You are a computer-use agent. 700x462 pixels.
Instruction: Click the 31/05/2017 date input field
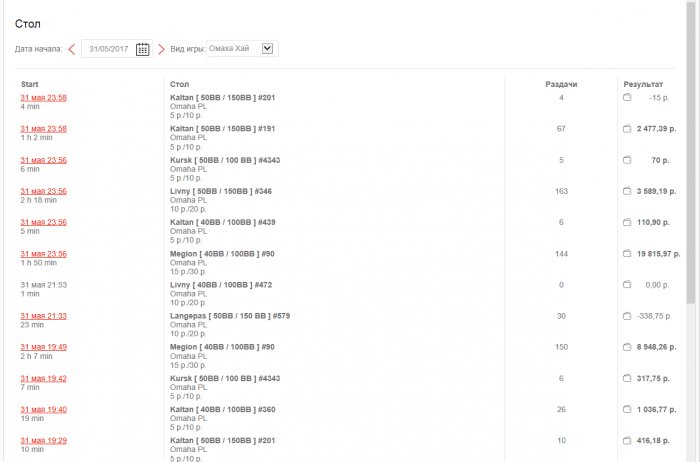pos(117,49)
